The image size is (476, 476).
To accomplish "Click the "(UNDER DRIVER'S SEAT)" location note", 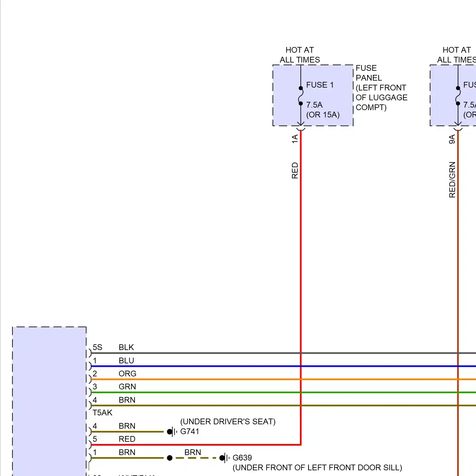I will click(x=228, y=421).
